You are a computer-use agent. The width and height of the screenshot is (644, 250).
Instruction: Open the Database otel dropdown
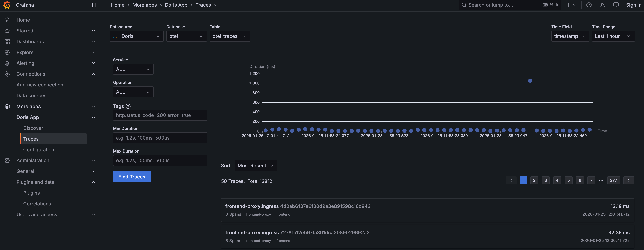[x=186, y=36]
